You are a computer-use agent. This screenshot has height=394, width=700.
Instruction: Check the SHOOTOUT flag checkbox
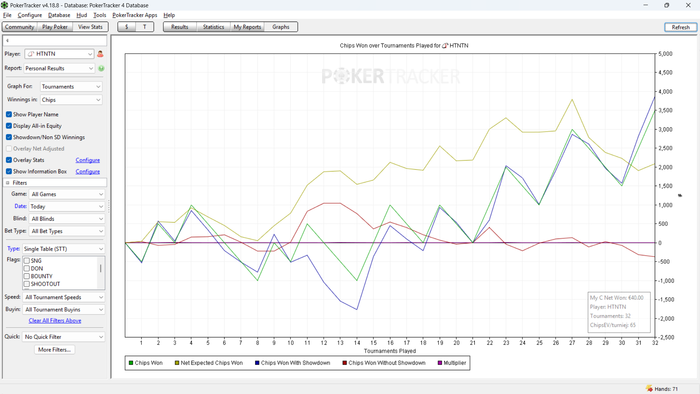pos(27,284)
